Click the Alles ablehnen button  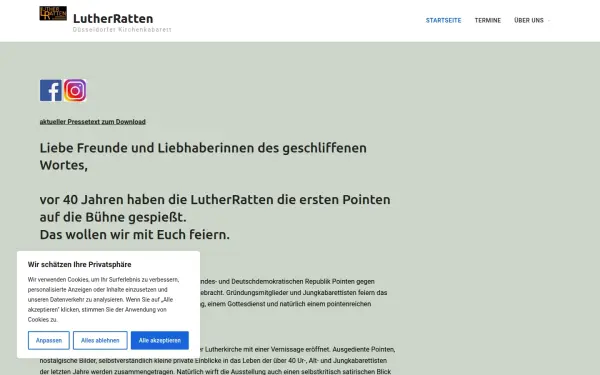click(100, 340)
